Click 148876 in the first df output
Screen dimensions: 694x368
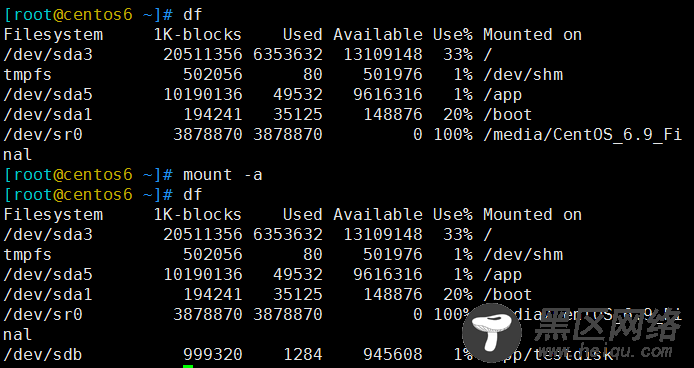[393, 115]
